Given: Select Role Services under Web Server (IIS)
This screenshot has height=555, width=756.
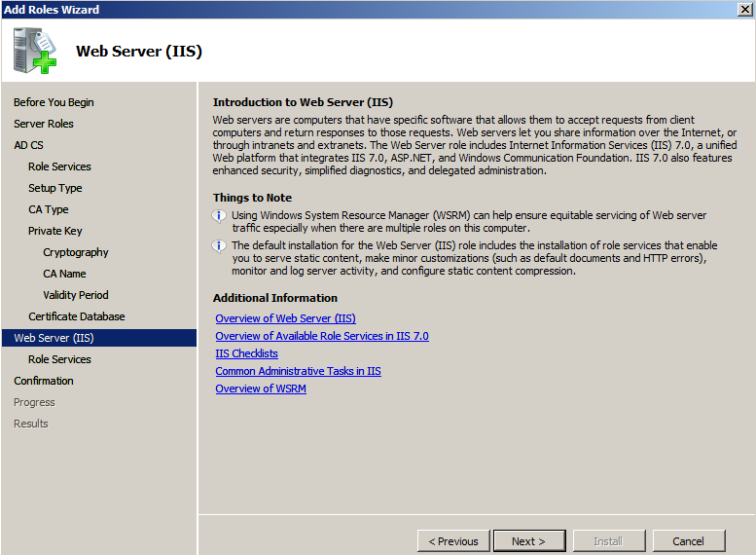Looking at the screenshot, I should pos(59,359).
